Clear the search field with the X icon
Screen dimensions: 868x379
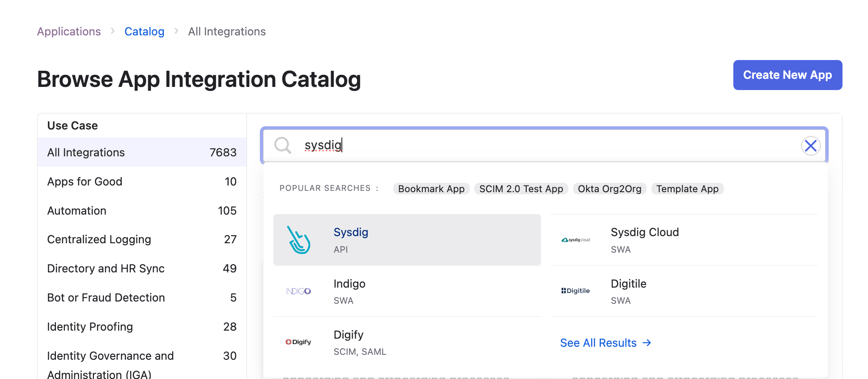tap(810, 146)
